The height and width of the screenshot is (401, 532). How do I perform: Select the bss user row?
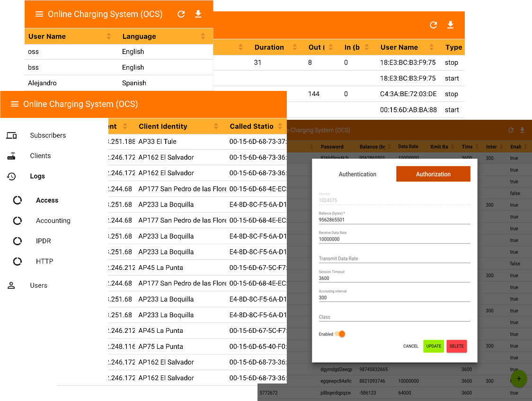click(x=119, y=67)
